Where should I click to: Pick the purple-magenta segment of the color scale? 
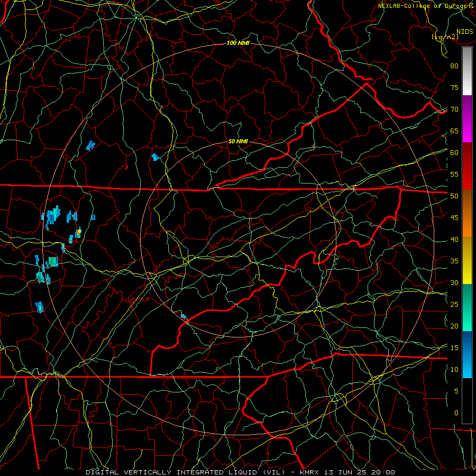467,119
